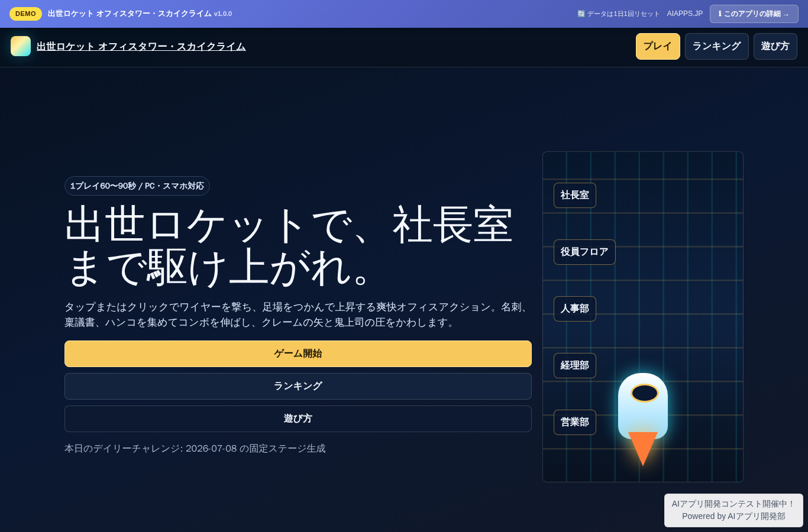This screenshot has height=532, width=808.
Task: Click the DEMO badge
Action: click(x=25, y=14)
